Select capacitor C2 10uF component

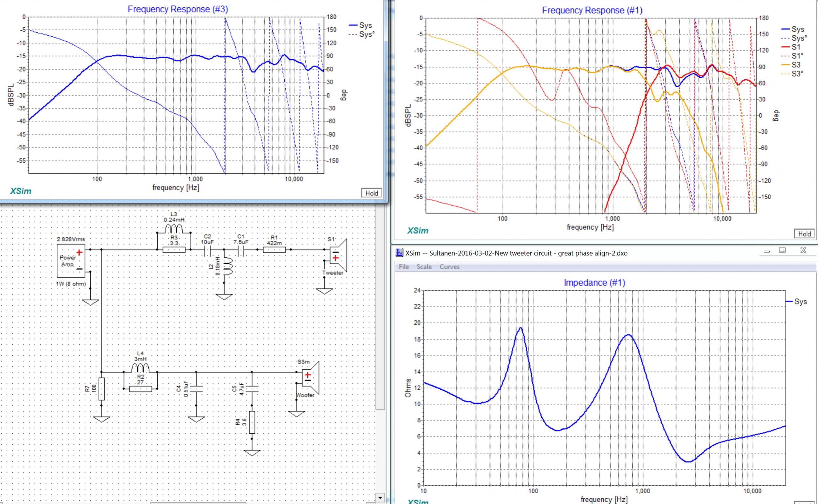pyautogui.click(x=207, y=251)
